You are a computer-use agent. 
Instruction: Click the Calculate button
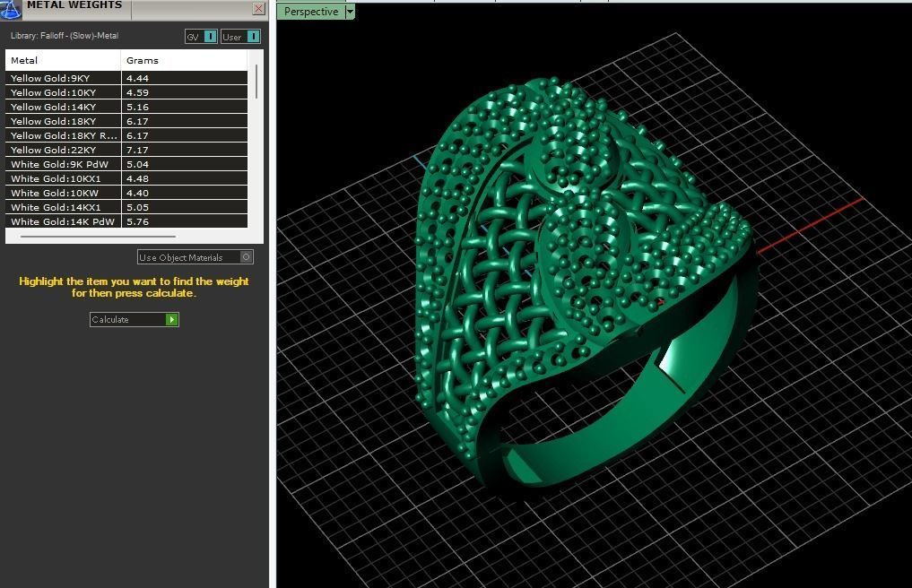pyautogui.click(x=135, y=319)
